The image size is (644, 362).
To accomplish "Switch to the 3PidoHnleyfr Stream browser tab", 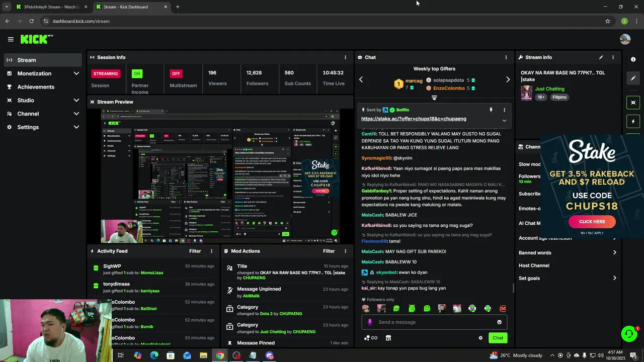I will click(52, 7).
